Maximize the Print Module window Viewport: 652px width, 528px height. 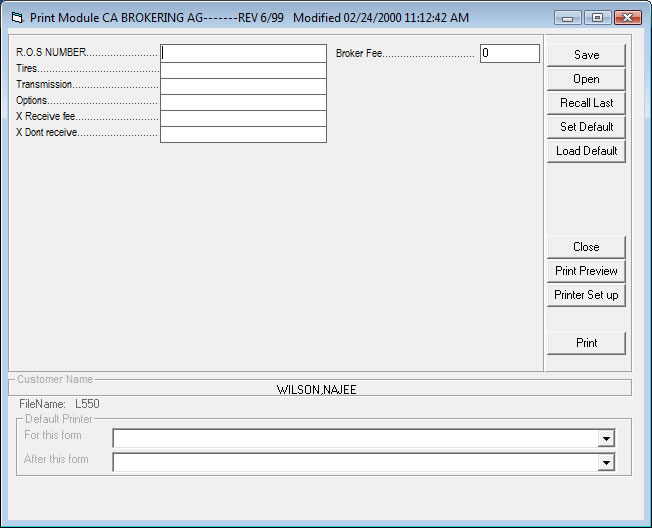tap(598, 18)
